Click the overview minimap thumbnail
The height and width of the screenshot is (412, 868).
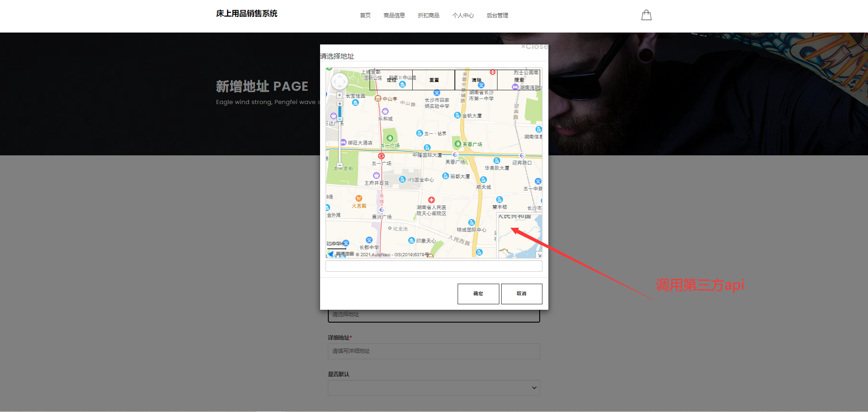pos(520,236)
